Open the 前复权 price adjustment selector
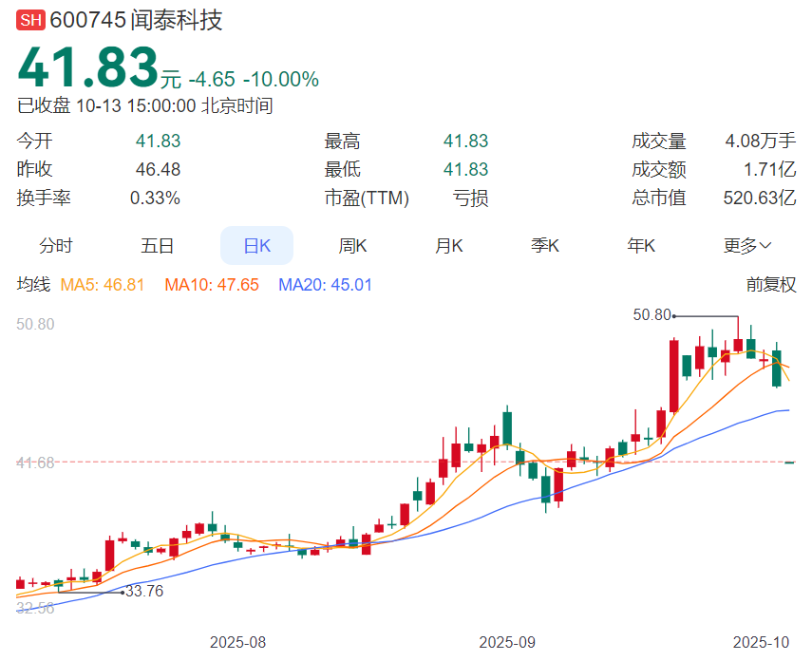The image size is (812, 661). click(x=770, y=284)
